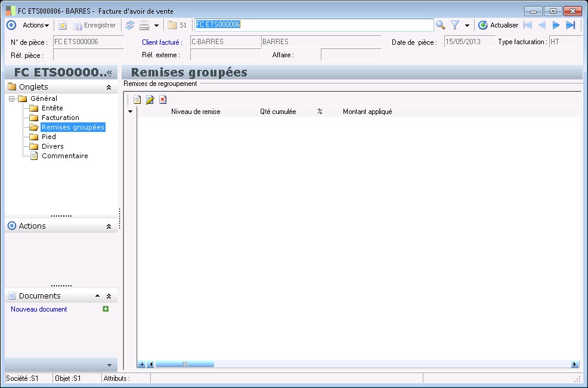Sort by Niveau de remise column
The width and height of the screenshot is (588, 388).
point(196,112)
